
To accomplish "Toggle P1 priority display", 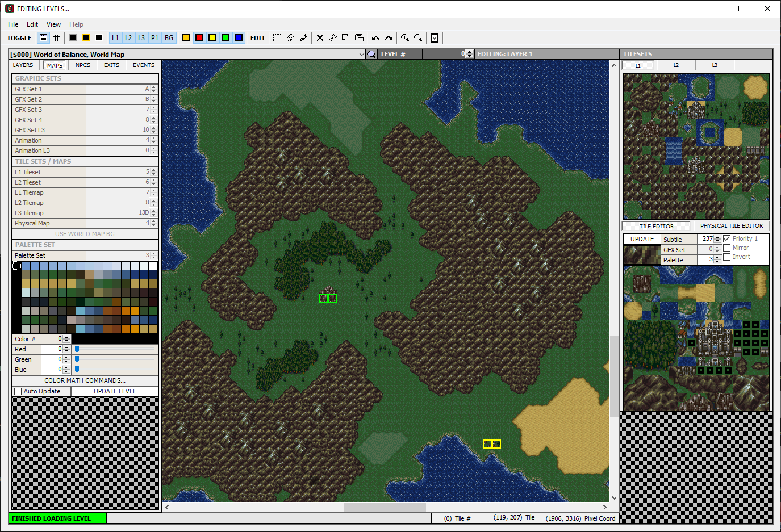I will (x=154, y=38).
